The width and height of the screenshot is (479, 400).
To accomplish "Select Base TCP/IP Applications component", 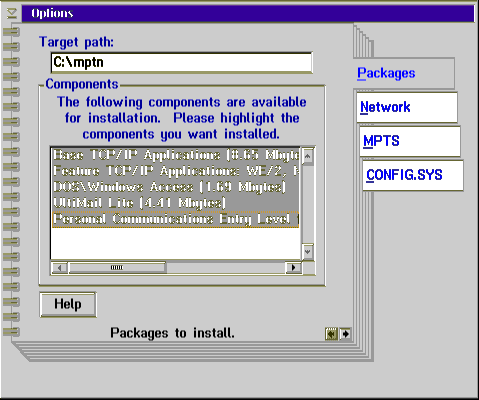I will click(176, 155).
